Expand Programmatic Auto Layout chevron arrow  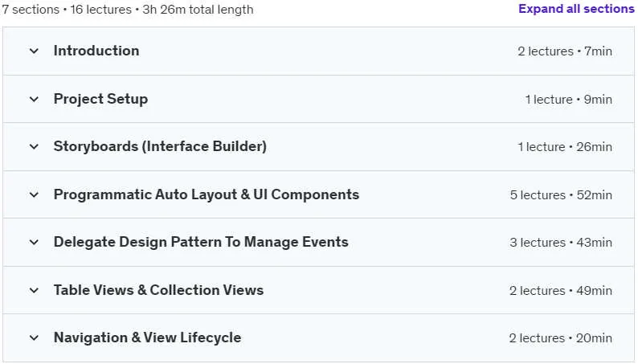pyautogui.click(x=35, y=194)
